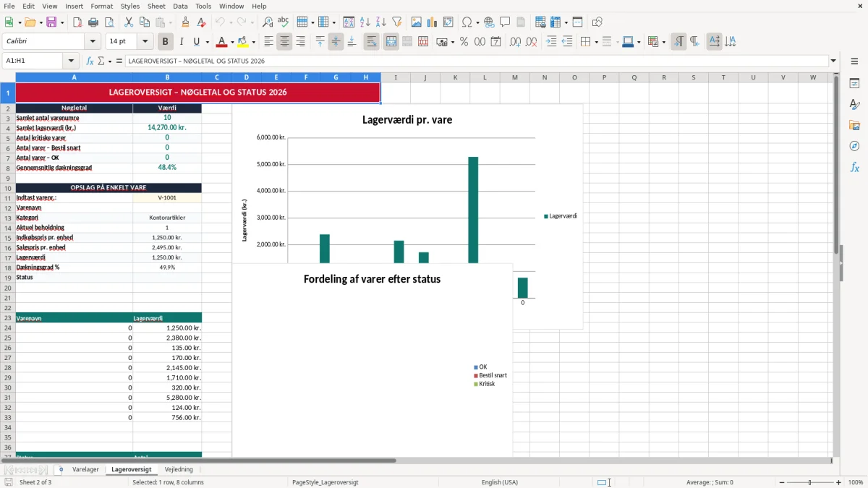Insert a chart

pos(433,22)
